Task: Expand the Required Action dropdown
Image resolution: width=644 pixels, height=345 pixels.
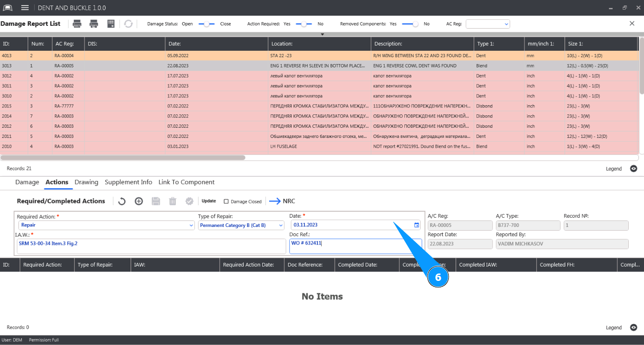Action: click(x=192, y=226)
